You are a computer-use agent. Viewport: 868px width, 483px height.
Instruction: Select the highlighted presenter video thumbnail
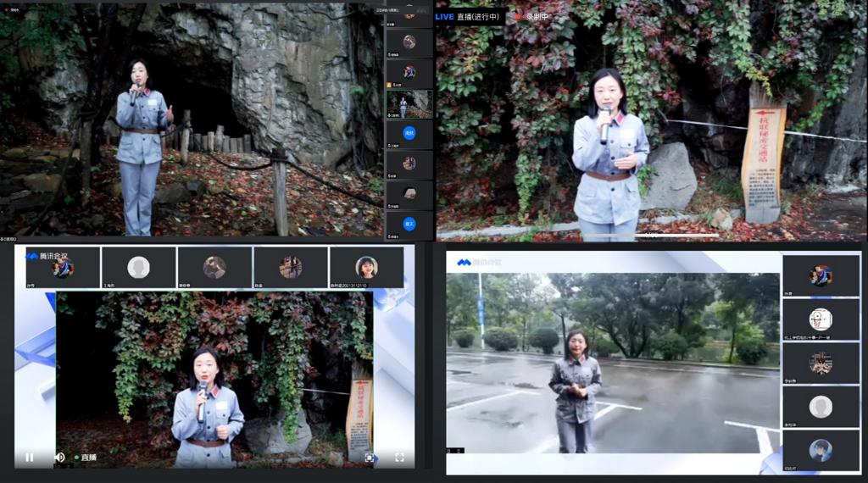[409, 104]
